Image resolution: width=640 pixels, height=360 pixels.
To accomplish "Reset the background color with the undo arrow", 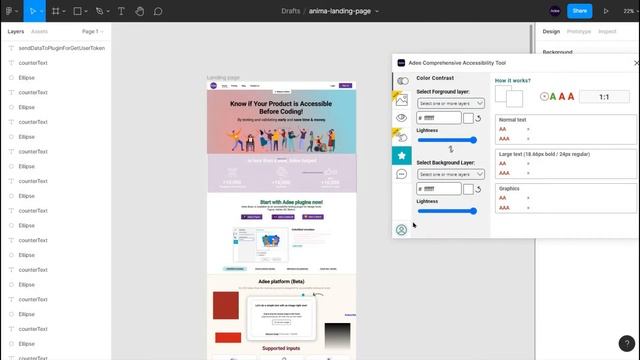I will (x=478, y=189).
